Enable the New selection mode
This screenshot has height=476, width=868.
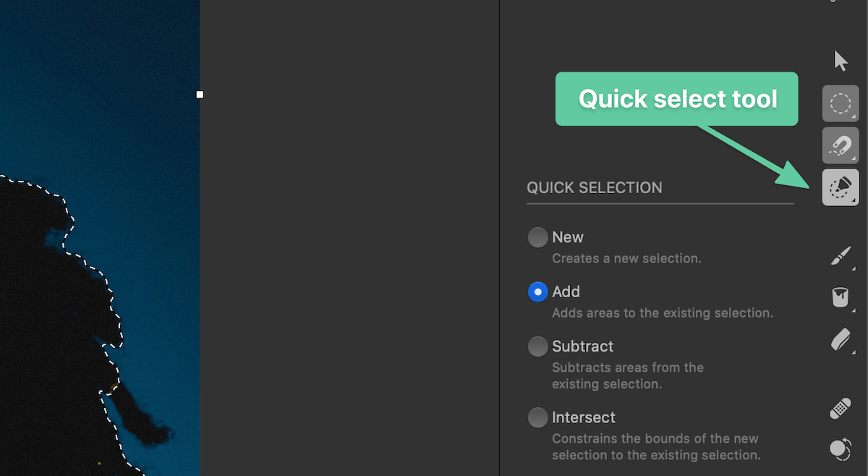pyautogui.click(x=537, y=237)
